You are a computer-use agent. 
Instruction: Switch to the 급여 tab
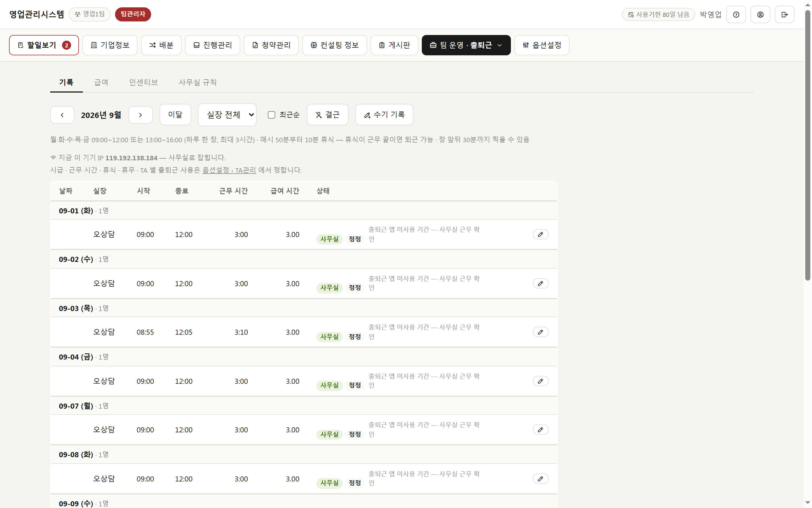101,82
